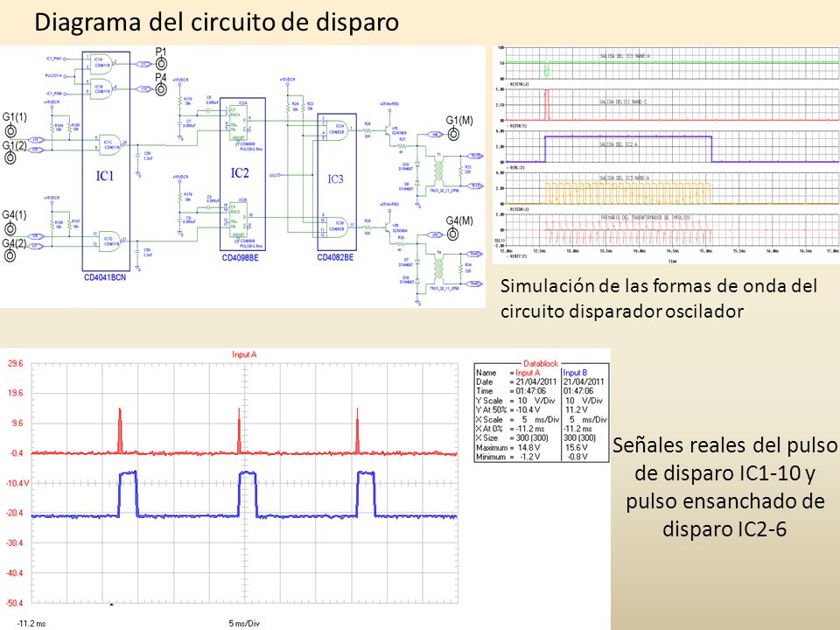Select the G4(1) input connector symbol
The image size is (840, 630).
point(10,228)
